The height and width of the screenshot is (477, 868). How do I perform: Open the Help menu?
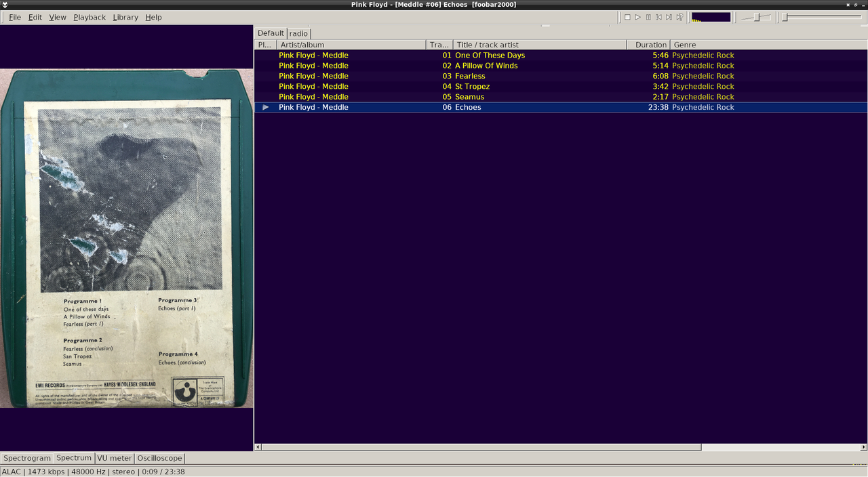point(153,17)
